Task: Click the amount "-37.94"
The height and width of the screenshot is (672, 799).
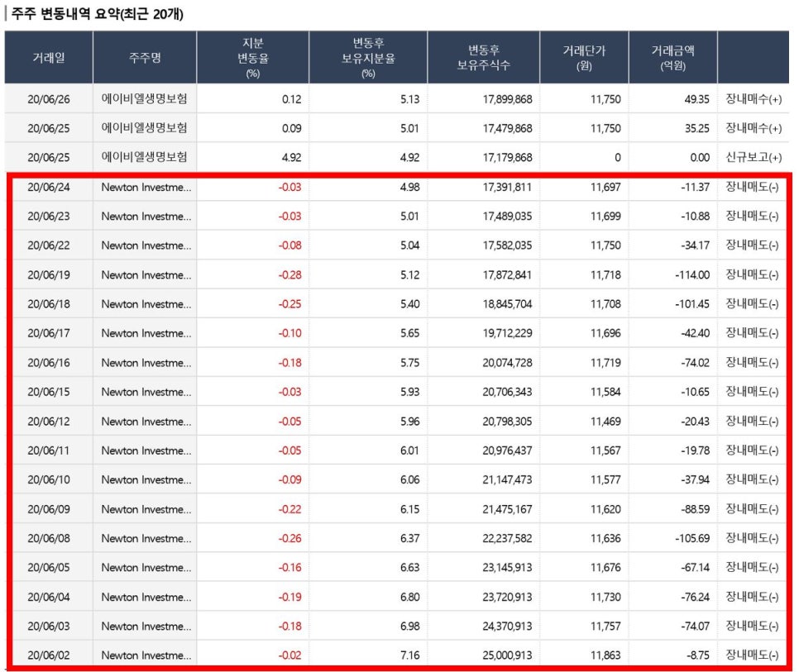Action: coord(695,479)
